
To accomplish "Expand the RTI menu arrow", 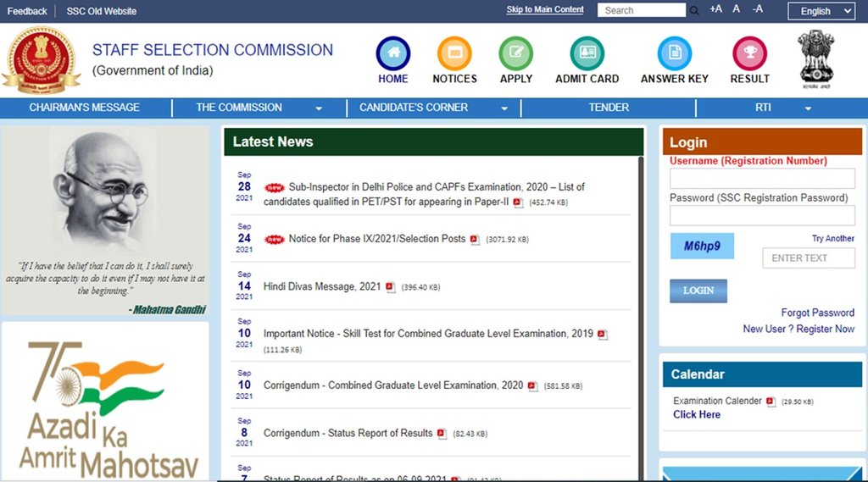I will (808, 108).
